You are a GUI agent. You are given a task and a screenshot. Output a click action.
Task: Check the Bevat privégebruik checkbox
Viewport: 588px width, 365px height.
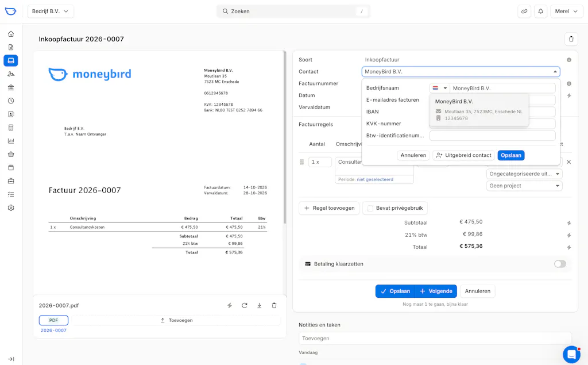[370, 208]
